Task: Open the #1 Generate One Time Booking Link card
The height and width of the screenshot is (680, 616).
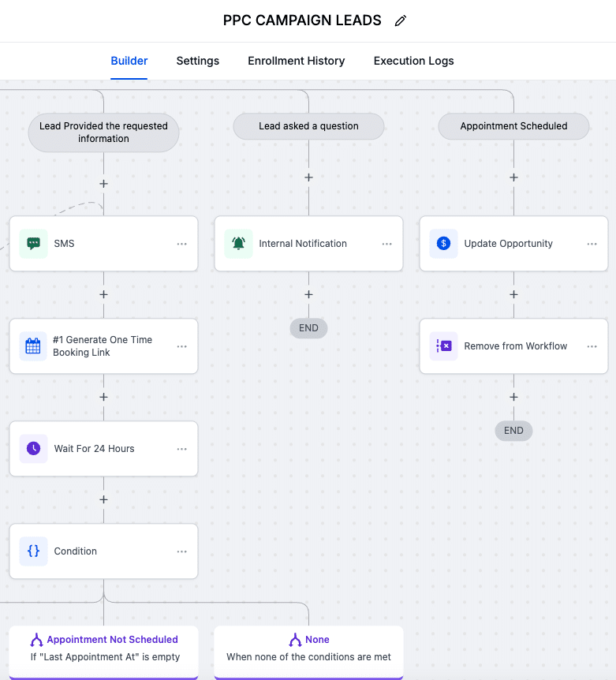Action: click(x=103, y=346)
